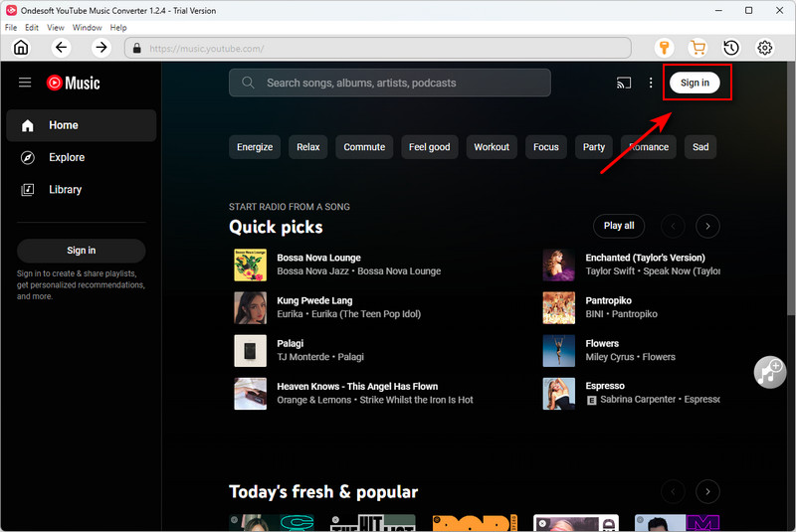
Task: Click Palagi song thumbnail
Action: pos(251,350)
